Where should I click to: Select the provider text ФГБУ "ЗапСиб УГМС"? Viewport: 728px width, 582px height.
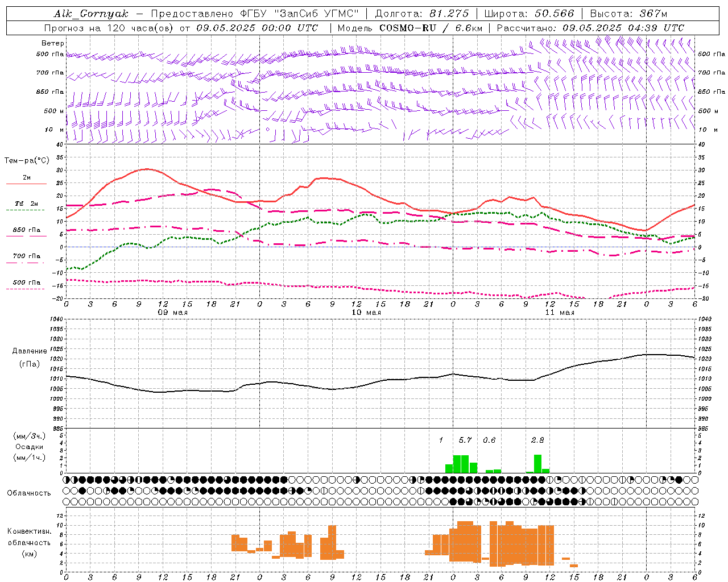300,14
